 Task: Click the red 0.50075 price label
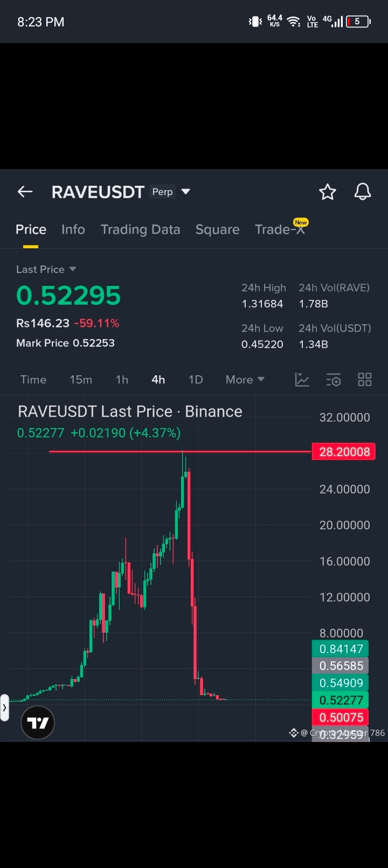tap(341, 718)
